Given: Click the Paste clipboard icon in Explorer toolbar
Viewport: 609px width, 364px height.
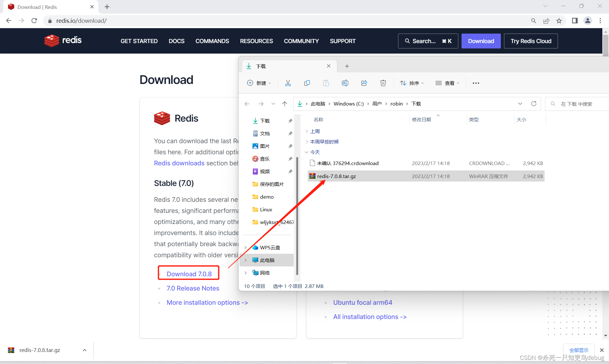Looking at the screenshot, I should [x=326, y=83].
